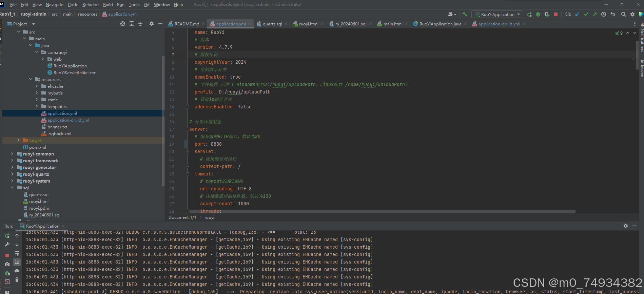
Task: Select opened file target icon in Project panel
Action: click(123, 24)
